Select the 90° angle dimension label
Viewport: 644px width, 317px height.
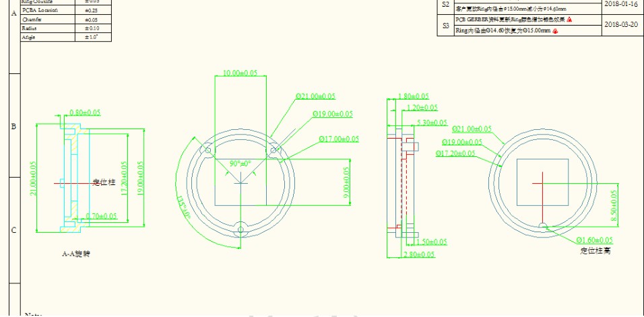pos(240,164)
